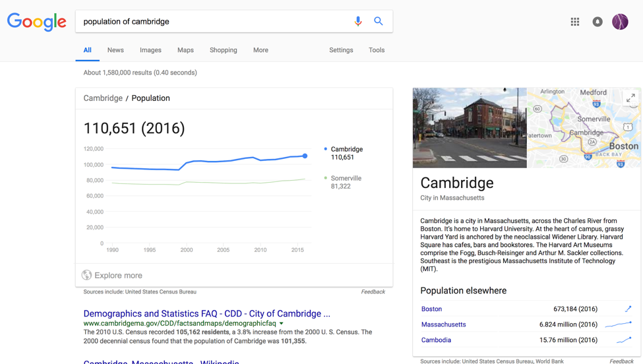Select the All results tab
Viewport: 643px width, 364px height.
(87, 50)
